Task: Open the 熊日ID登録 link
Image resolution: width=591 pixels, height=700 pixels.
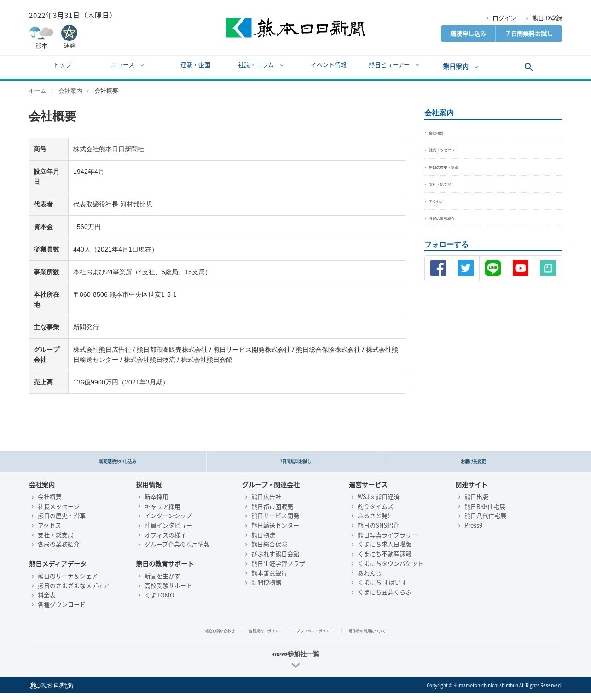Action: coord(547,18)
